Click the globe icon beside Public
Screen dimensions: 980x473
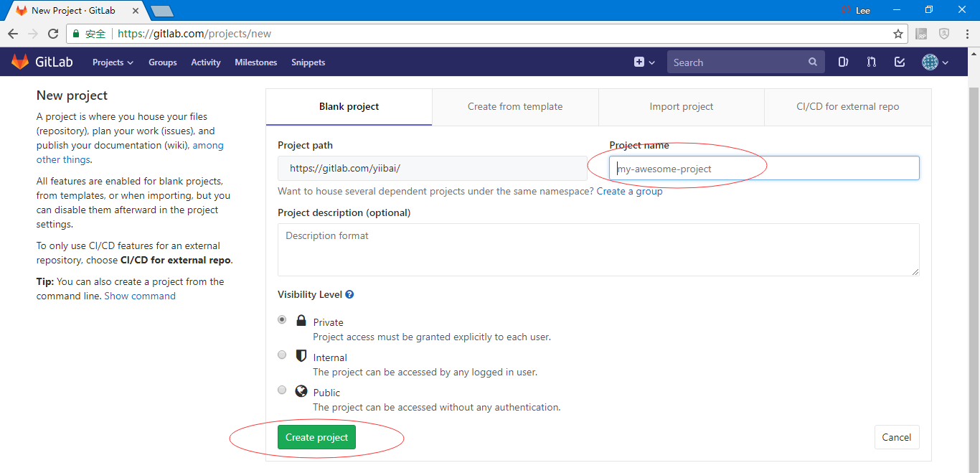click(301, 390)
